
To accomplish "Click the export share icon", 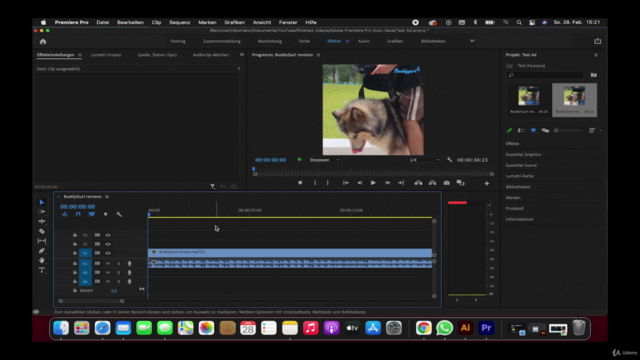I will tap(598, 41).
